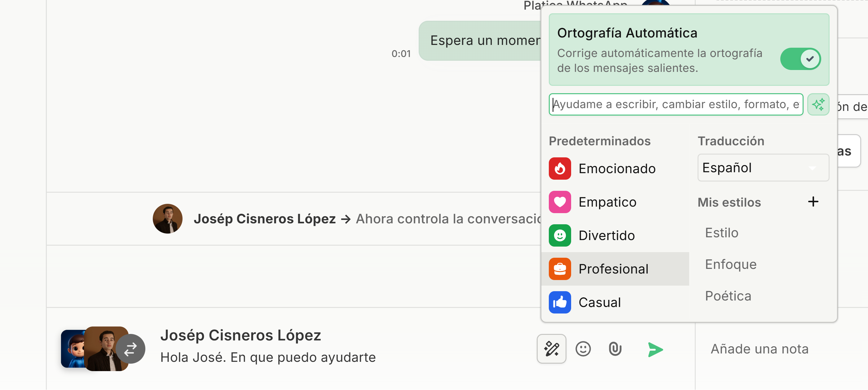The height and width of the screenshot is (390, 868).
Task: Select the flame icon for Emocionado style
Action: pyautogui.click(x=560, y=169)
